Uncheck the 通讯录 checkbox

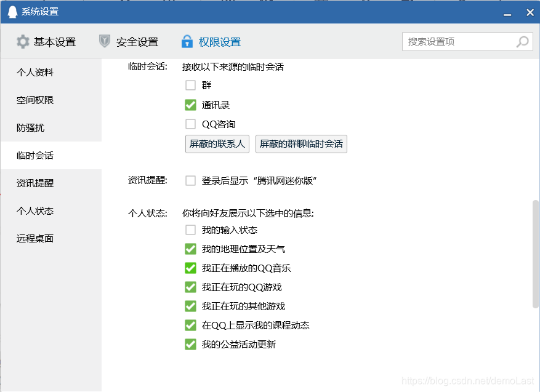(x=190, y=105)
